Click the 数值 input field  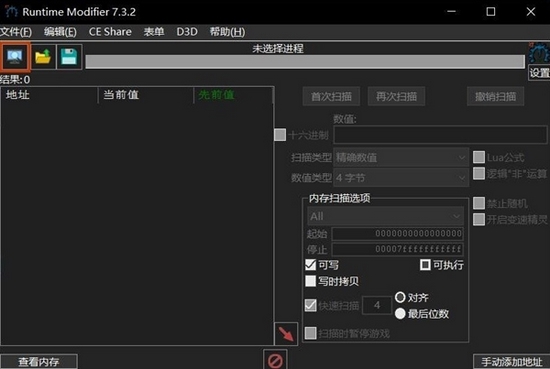click(x=440, y=135)
